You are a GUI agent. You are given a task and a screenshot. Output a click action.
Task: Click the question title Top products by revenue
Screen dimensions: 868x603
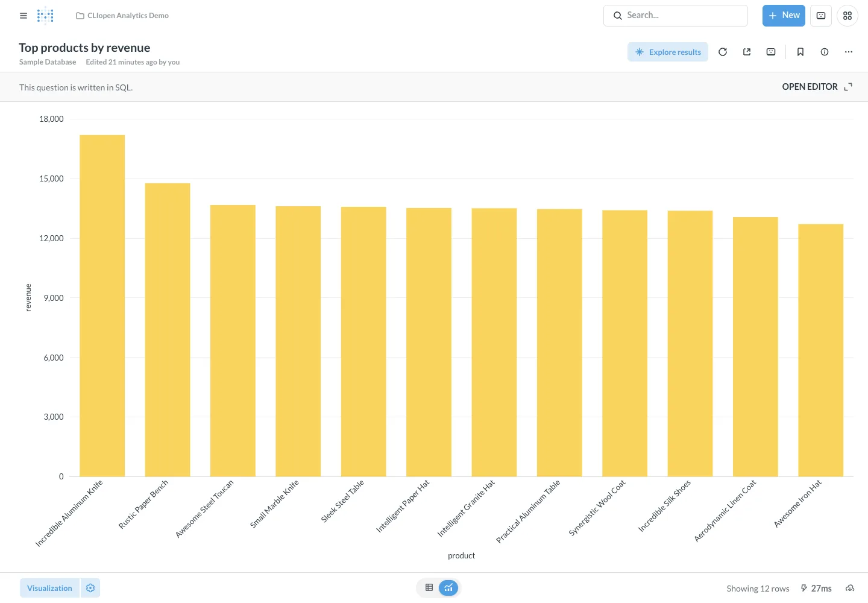click(84, 48)
